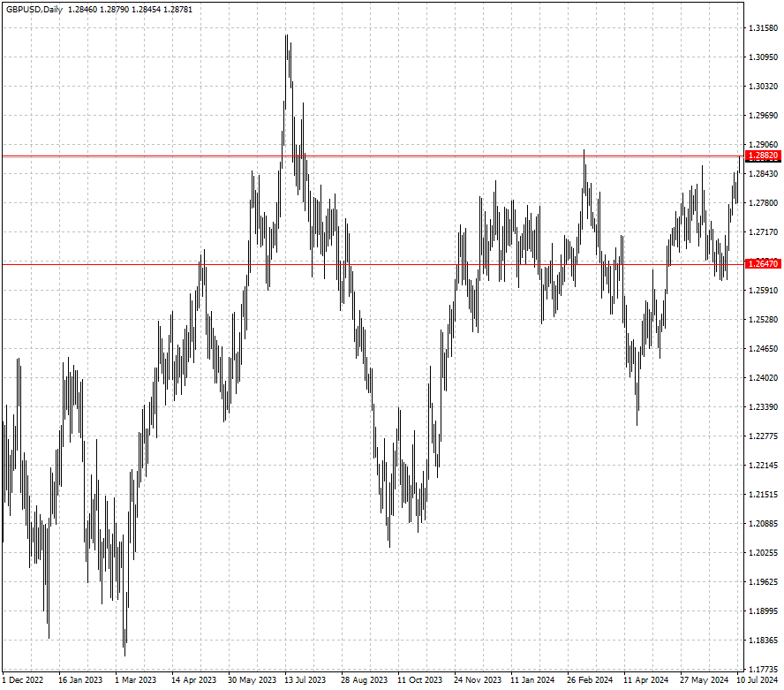Click the 1.18365 price scale value
The height and width of the screenshot is (690, 784).
click(763, 640)
